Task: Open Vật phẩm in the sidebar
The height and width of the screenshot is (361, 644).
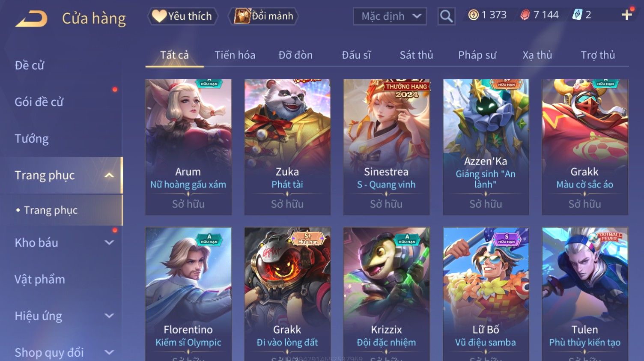Action: (x=40, y=279)
